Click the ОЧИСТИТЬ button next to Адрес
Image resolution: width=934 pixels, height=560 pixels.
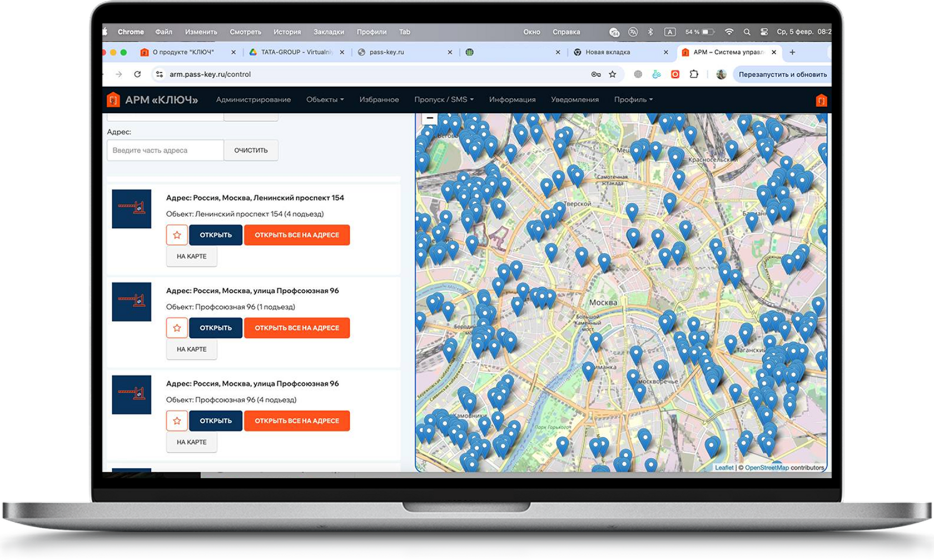251,151
